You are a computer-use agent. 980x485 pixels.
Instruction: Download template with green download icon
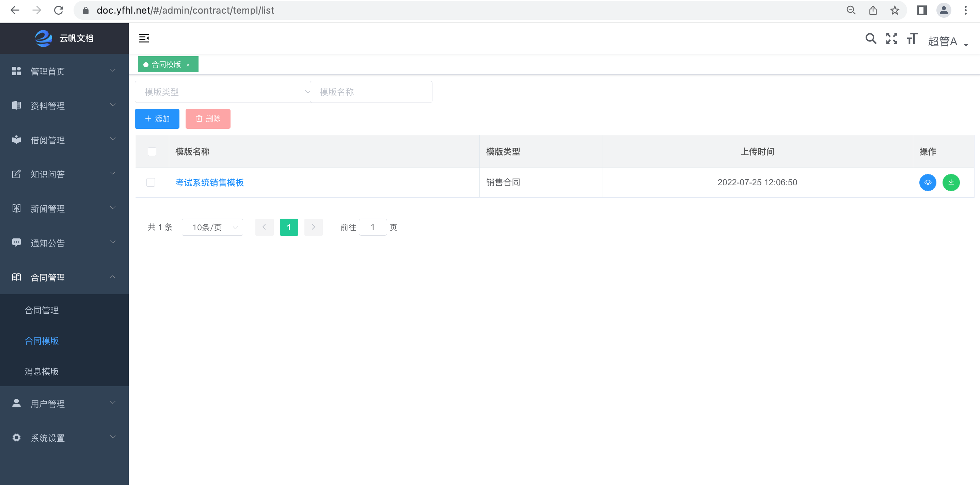click(951, 183)
